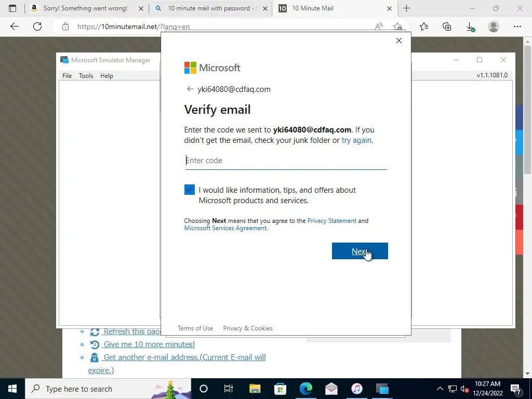532x399 pixels.
Task: Switch to Microsoft Edge taskbar icon
Action: [305, 389]
